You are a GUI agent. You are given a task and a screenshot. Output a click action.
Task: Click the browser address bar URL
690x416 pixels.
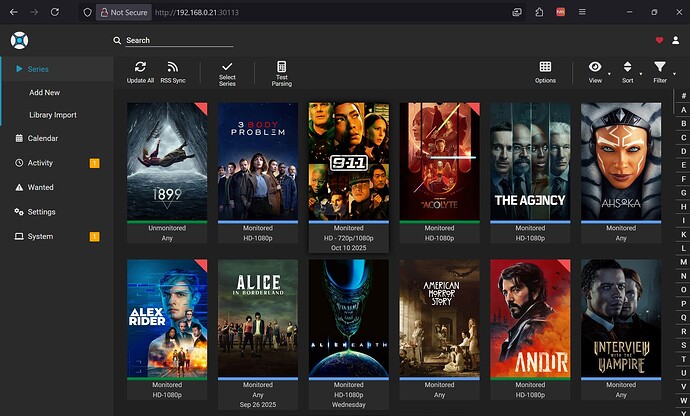tap(197, 12)
